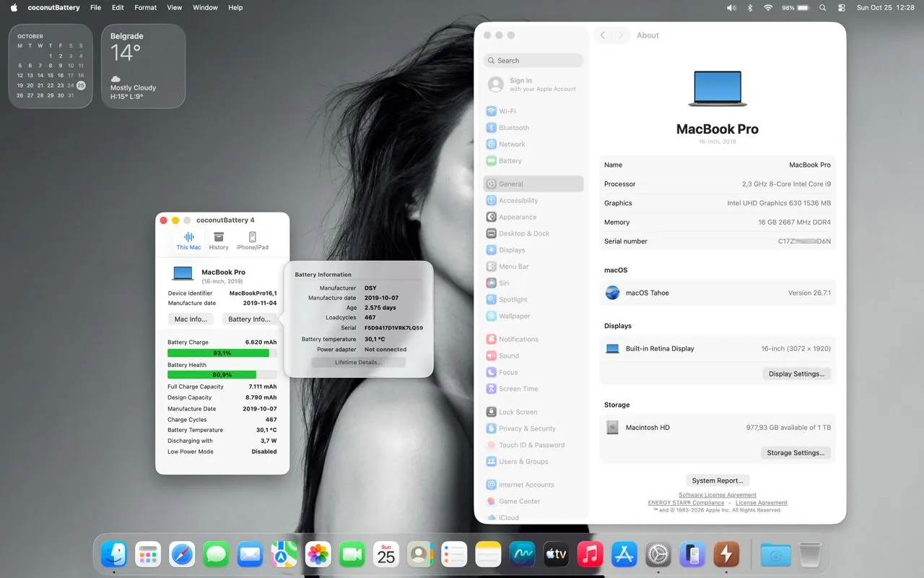924x578 pixels.
Task: Click the Battery Health 80,9% progress bar
Action: pyautogui.click(x=222, y=375)
